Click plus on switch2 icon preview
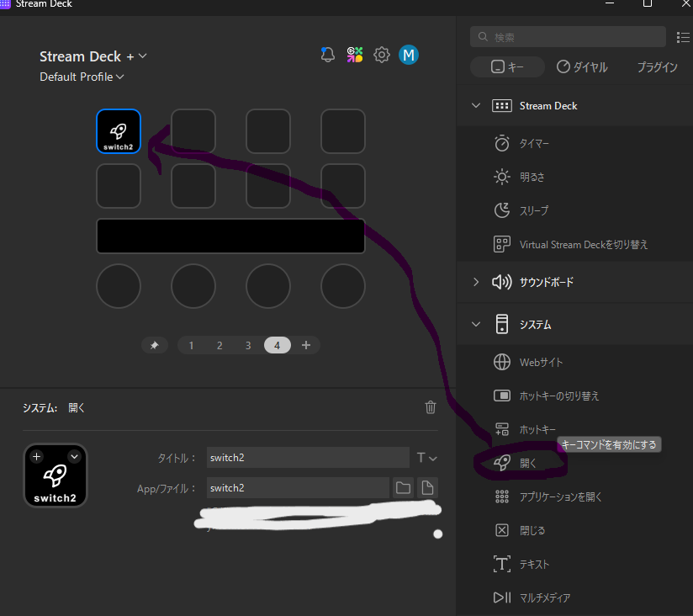Viewport: 693px width, 616px height. point(37,456)
